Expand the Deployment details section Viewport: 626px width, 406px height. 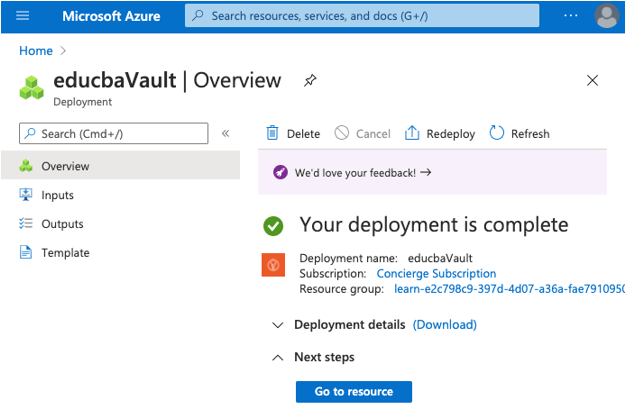[x=277, y=325]
